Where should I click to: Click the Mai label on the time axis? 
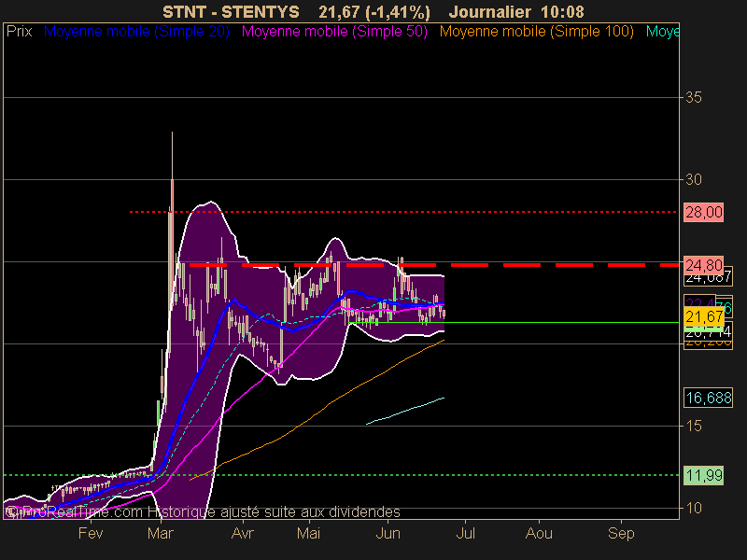pos(309,533)
